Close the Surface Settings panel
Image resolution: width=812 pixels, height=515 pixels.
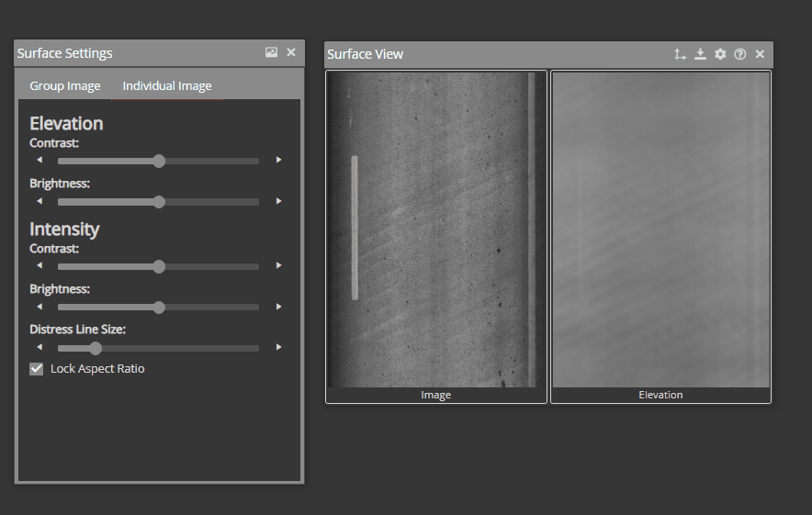pos(291,53)
